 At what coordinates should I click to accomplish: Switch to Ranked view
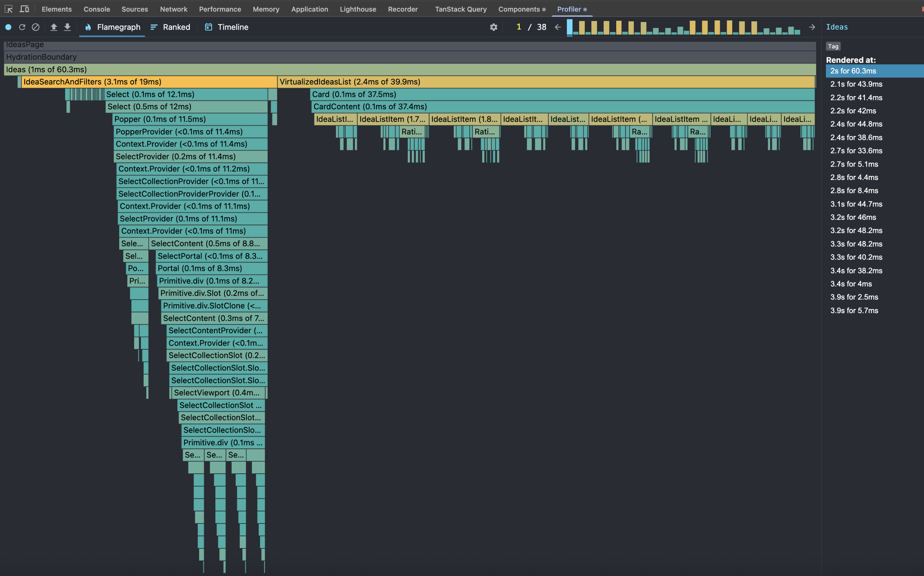(x=170, y=27)
